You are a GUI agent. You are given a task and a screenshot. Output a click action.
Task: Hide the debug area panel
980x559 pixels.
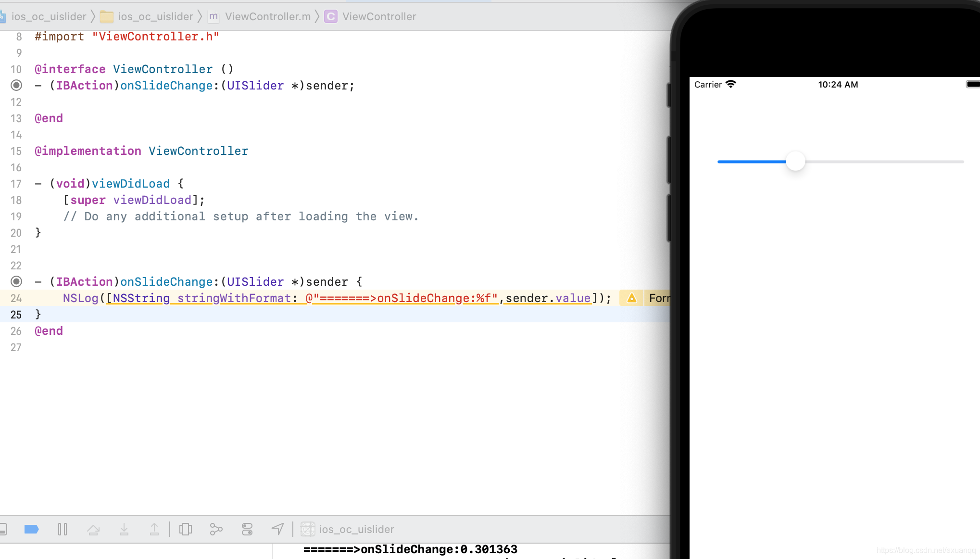click(x=3, y=530)
